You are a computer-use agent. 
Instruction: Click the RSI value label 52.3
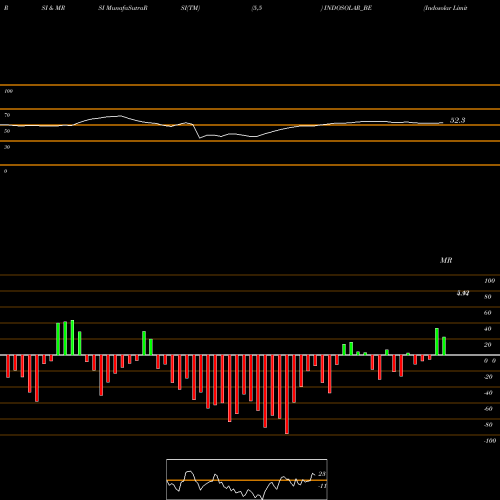coord(457,120)
